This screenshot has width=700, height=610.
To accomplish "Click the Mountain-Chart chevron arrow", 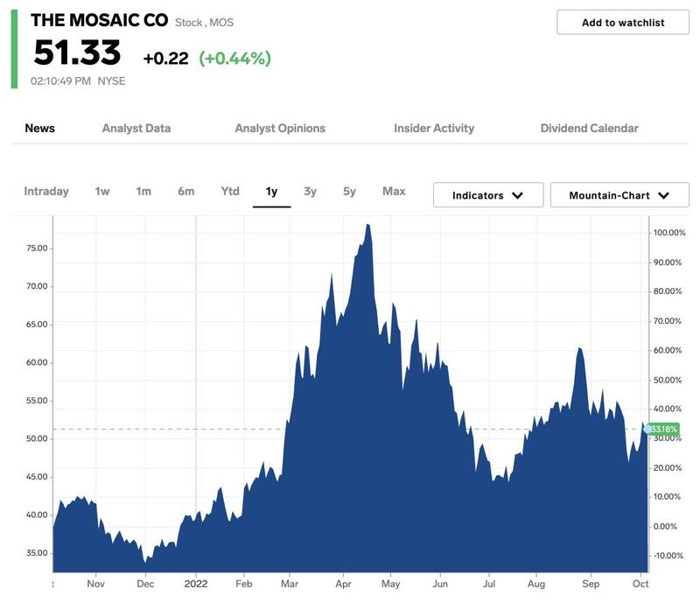I will tap(664, 195).
